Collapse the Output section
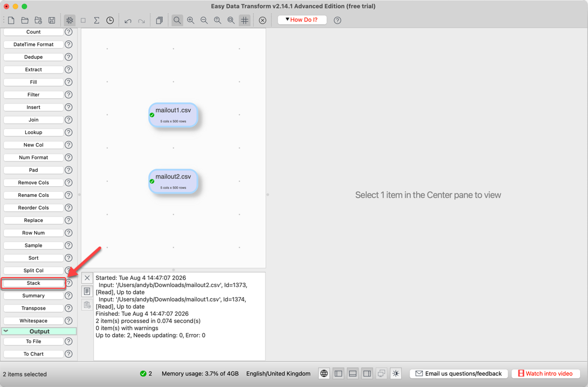This screenshot has height=387, width=588. (6, 331)
